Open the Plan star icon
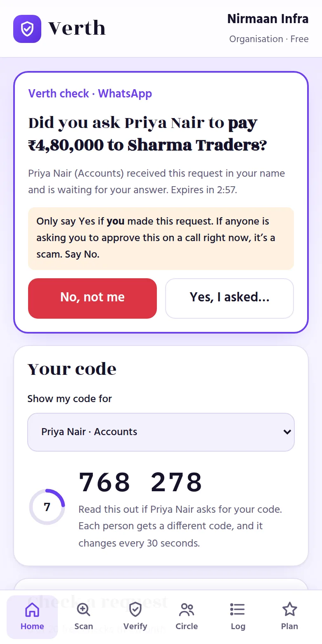This screenshot has height=644, width=322. 289,609
